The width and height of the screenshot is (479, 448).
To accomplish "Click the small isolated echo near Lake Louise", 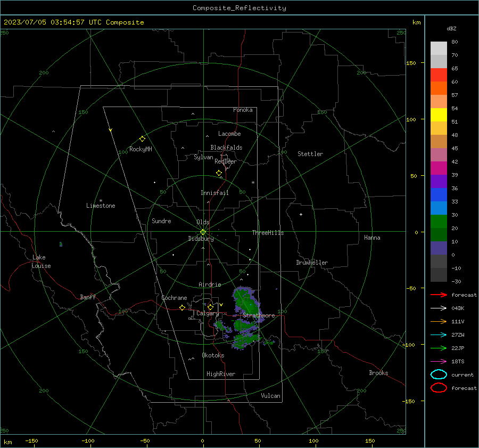I will [x=61, y=244].
